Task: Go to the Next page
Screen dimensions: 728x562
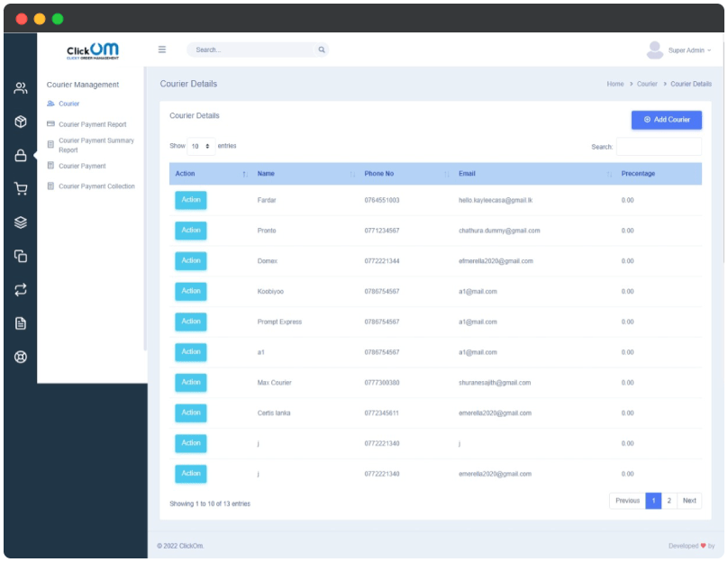Action: (689, 500)
